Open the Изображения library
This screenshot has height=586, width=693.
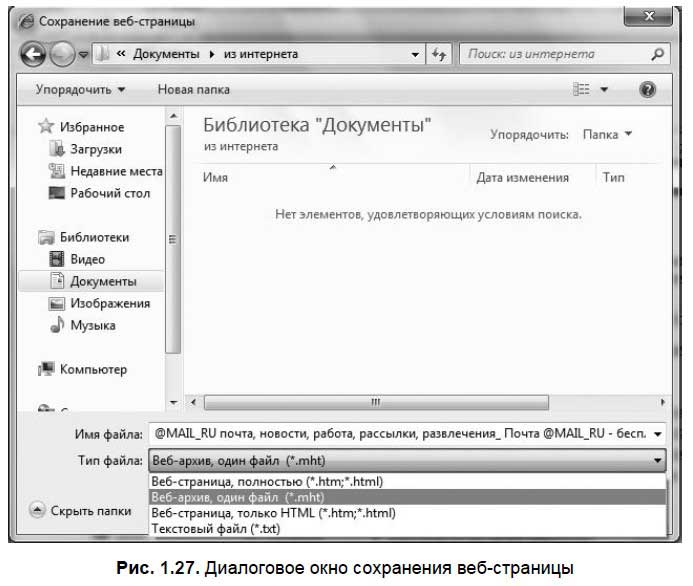(x=109, y=303)
